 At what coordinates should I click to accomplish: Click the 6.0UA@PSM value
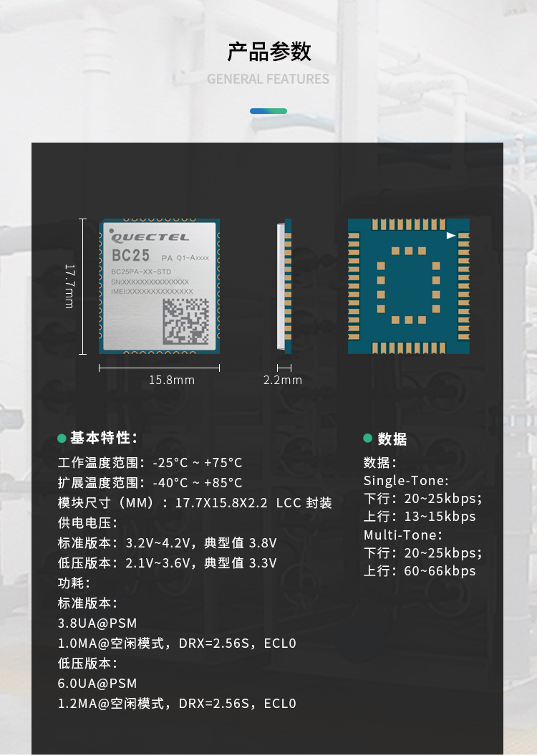97,684
